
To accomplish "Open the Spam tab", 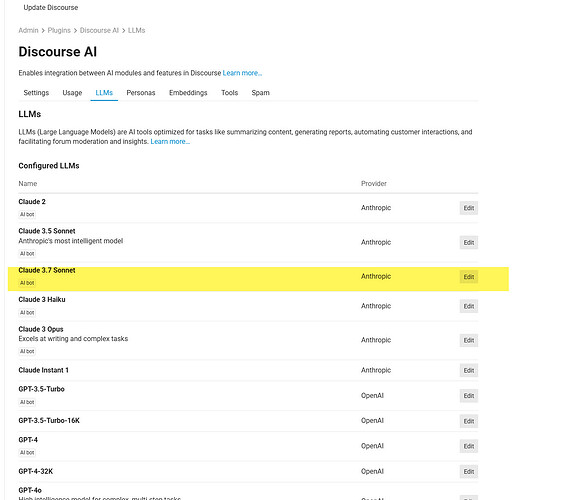I will point(260,93).
